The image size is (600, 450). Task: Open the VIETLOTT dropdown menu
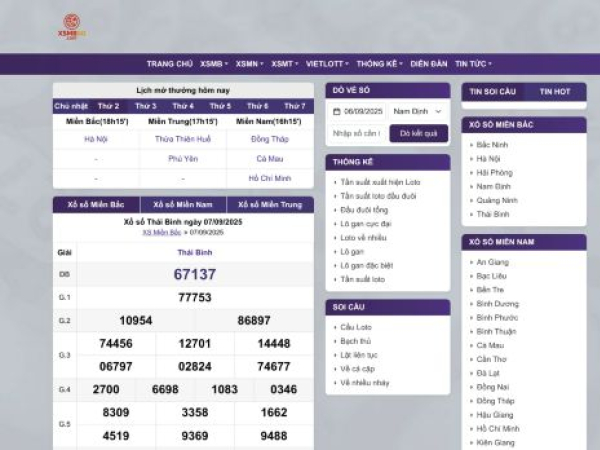click(327, 64)
